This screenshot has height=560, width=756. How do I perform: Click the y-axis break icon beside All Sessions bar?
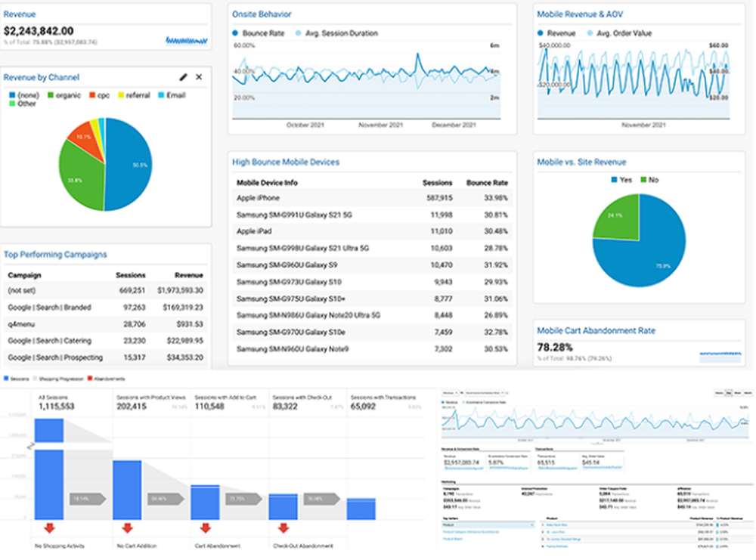(x=31, y=446)
